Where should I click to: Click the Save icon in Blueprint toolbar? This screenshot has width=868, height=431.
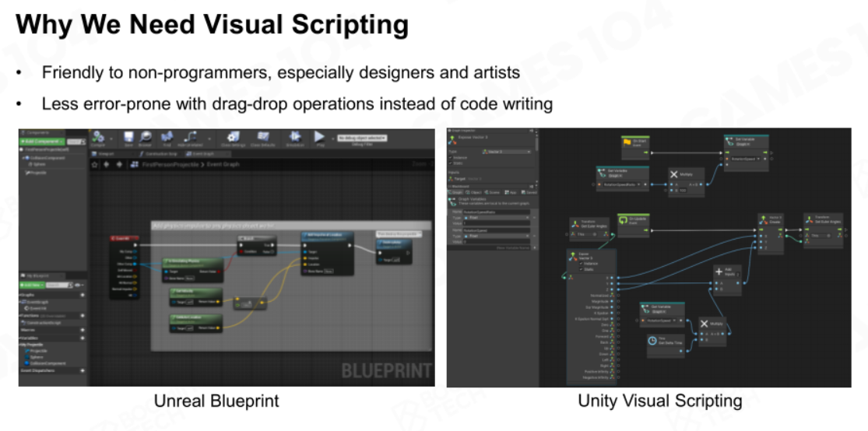click(x=128, y=137)
